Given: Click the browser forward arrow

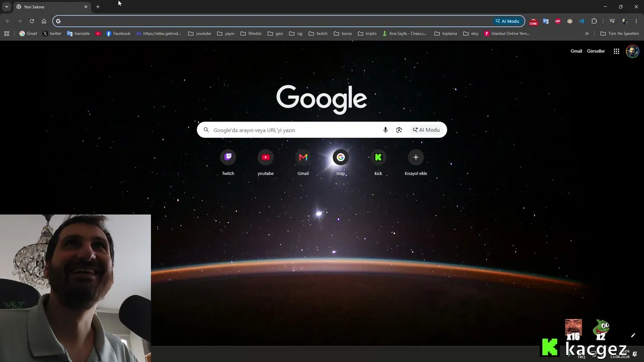Looking at the screenshot, I should pos(20,21).
